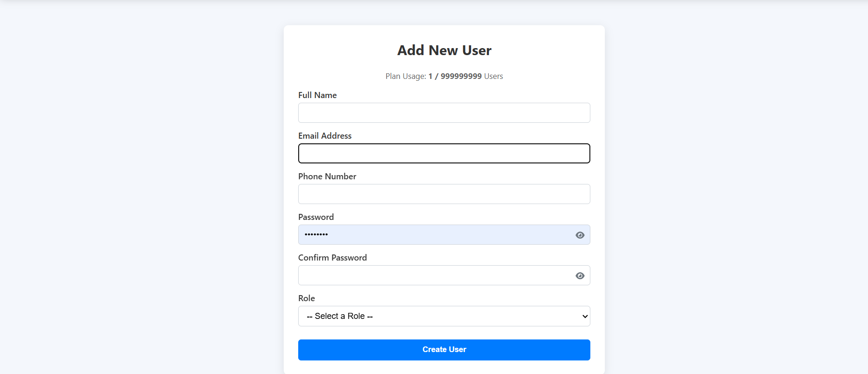Click the 999999999 user limit number
Screen dimensions: 868x374
461,77
